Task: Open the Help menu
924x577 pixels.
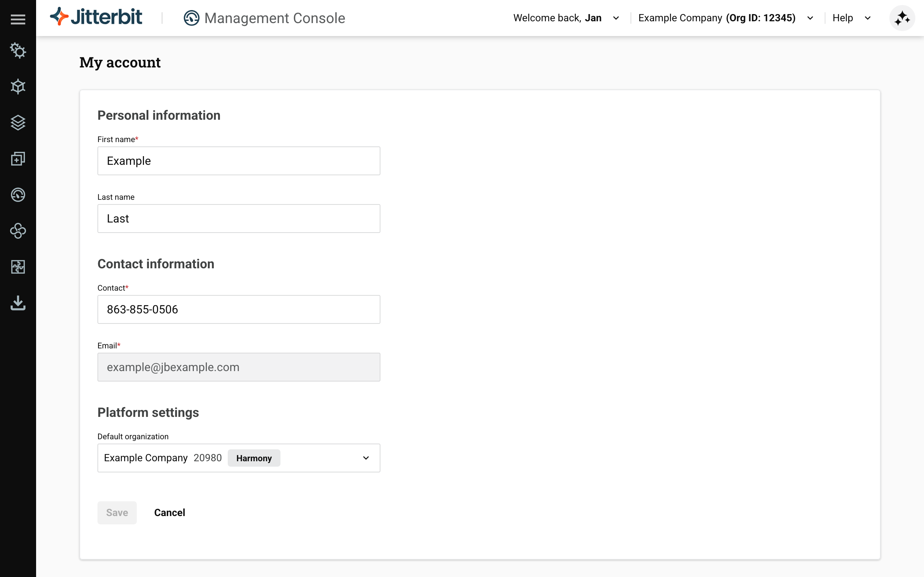Action: click(x=851, y=18)
